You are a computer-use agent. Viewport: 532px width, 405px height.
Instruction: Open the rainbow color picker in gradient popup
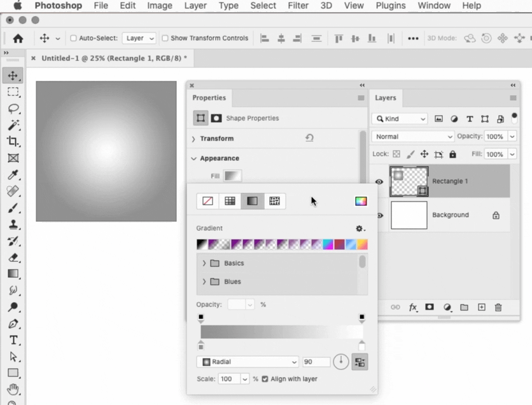click(x=361, y=201)
